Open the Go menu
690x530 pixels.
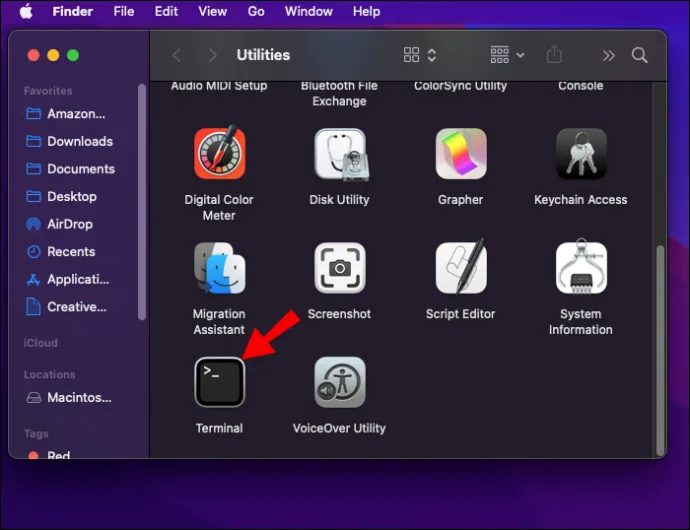click(256, 11)
